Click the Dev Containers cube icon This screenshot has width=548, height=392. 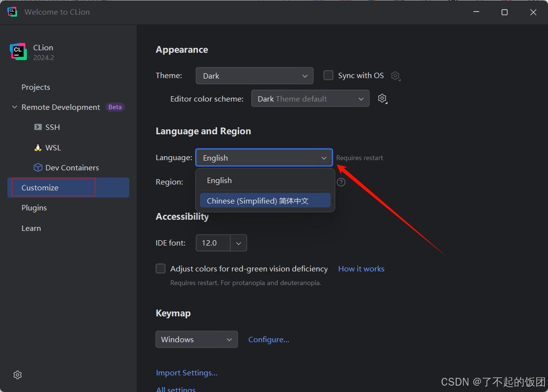coord(38,167)
